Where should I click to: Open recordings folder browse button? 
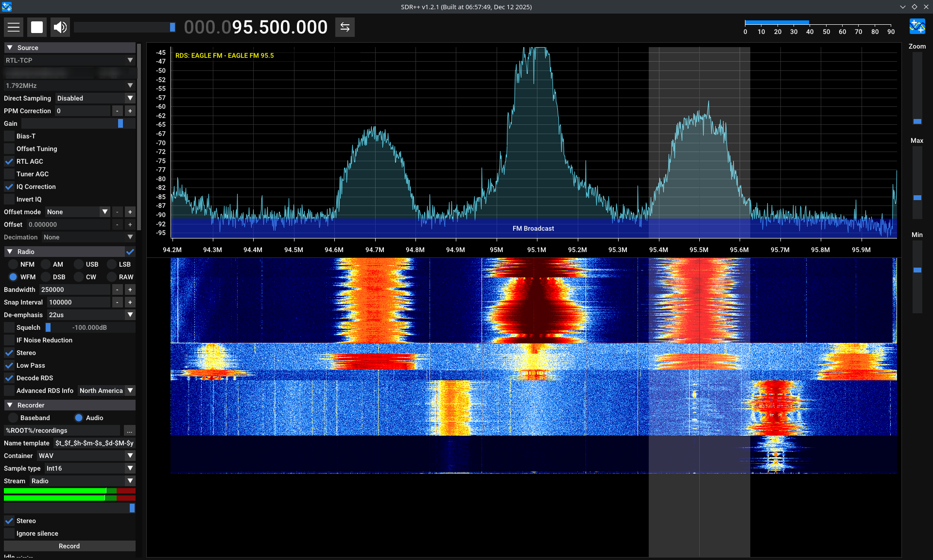tap(129, 431)
